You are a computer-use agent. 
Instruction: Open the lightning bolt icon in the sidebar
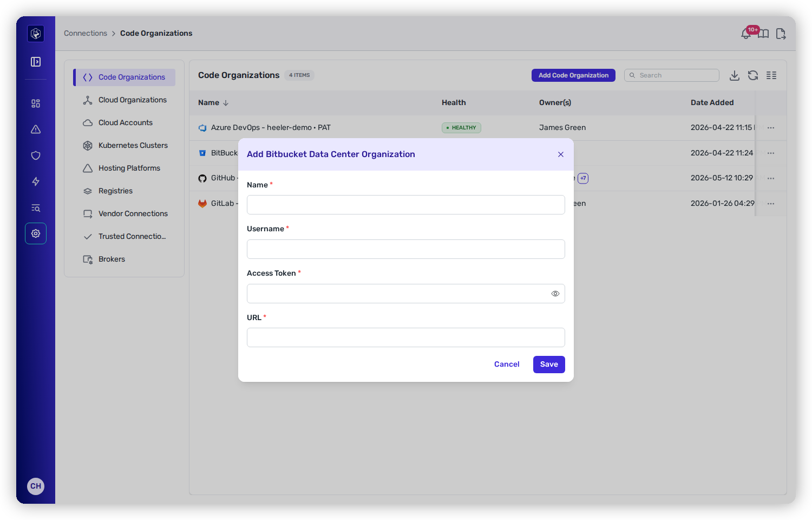click(x=36, y=181)
